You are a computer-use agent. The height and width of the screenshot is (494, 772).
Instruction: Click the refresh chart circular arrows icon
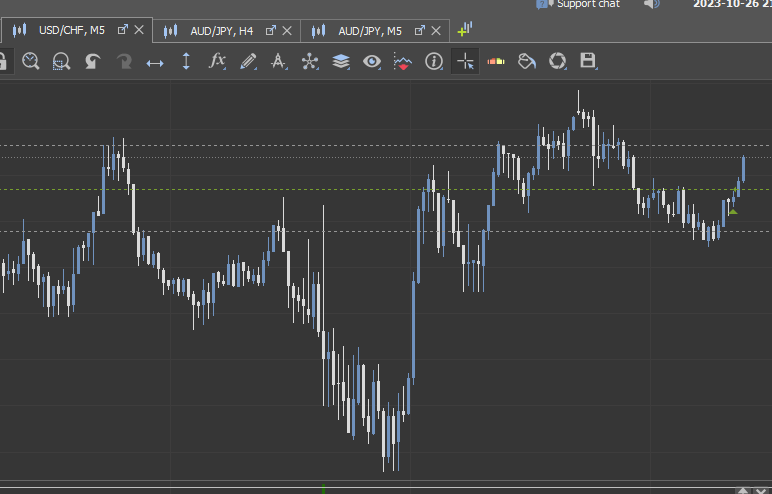(x=557, y=62)
